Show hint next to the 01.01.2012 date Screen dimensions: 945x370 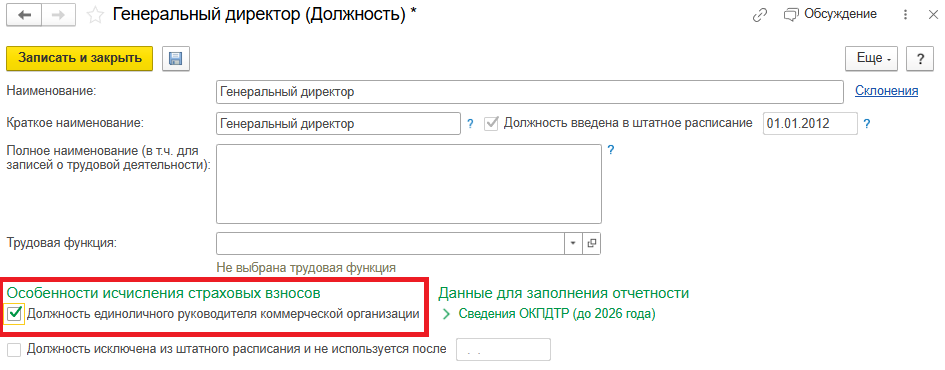(867, 124)
